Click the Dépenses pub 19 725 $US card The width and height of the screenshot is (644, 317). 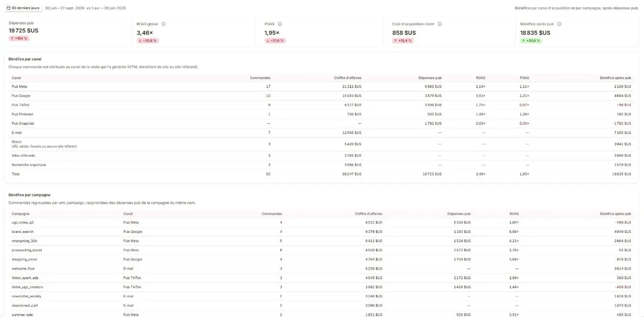tap(66, 32)
